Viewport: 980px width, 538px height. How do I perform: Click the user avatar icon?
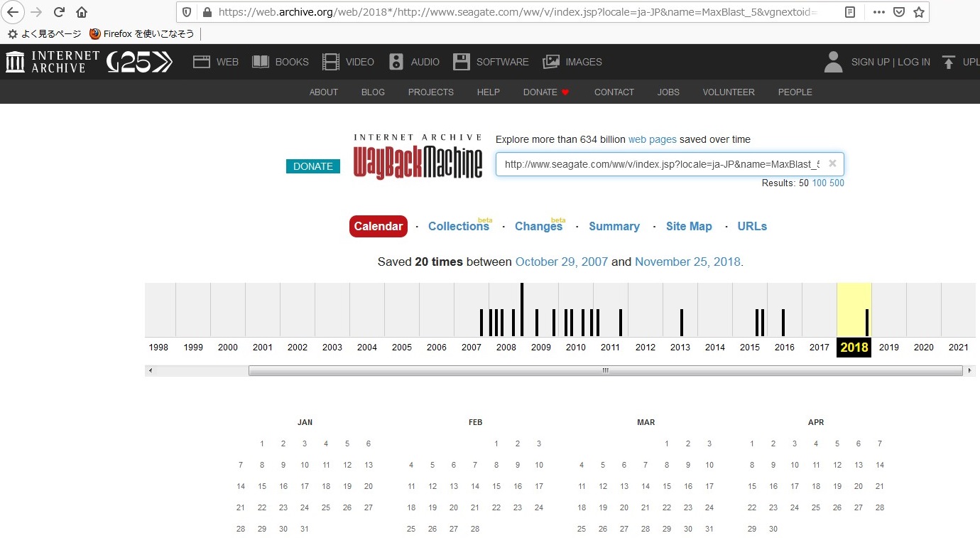pyautogui.click(x=833, y=62)
